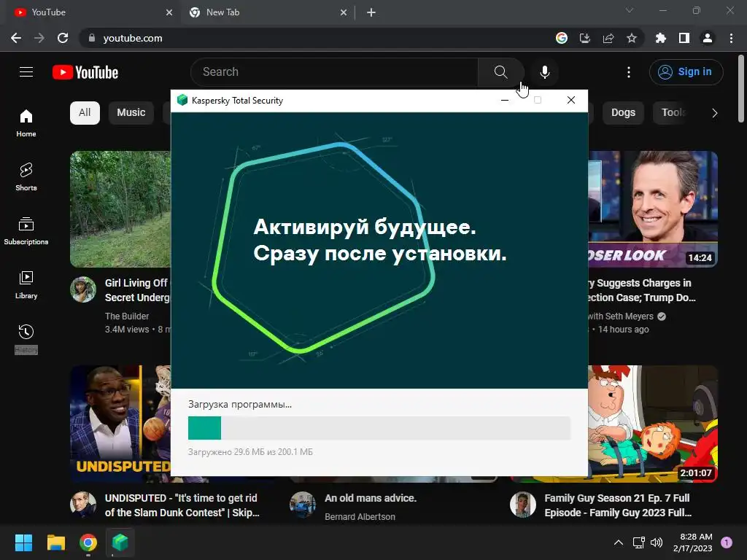The image size is (747, 560).
Task: Click Kaspersky installer icon in taskbar
Action: tap(120, 542)
